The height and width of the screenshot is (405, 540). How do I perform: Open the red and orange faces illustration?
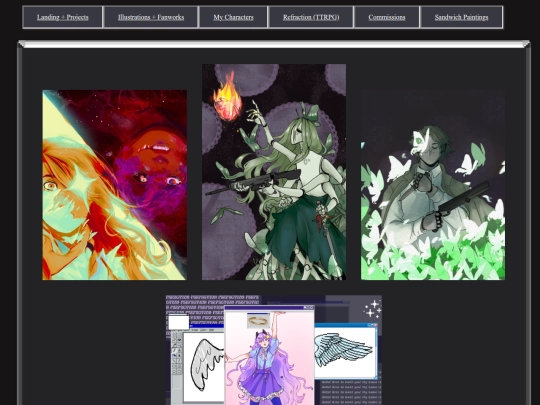pyautogui.click(x=114, y=185)
